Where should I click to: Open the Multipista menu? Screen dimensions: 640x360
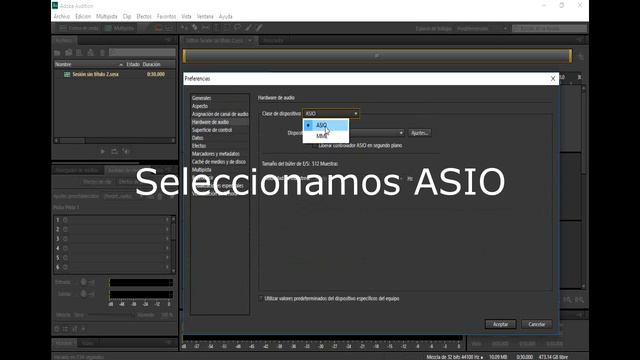(107, 16)
